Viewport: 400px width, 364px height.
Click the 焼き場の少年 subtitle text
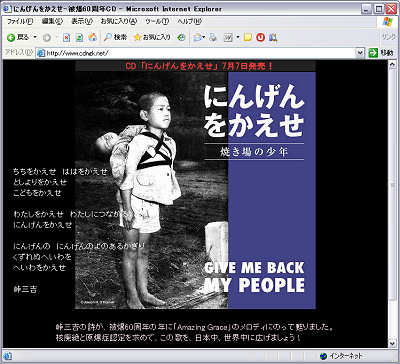(x=254, y=152)
